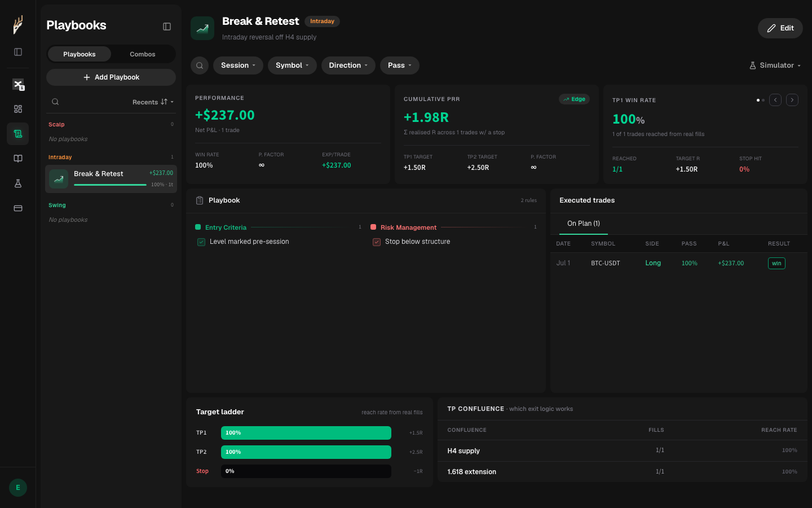The image size is (812, 508).
Task: Click the 1.618 extension confluence row
Action: pos(623,472)
